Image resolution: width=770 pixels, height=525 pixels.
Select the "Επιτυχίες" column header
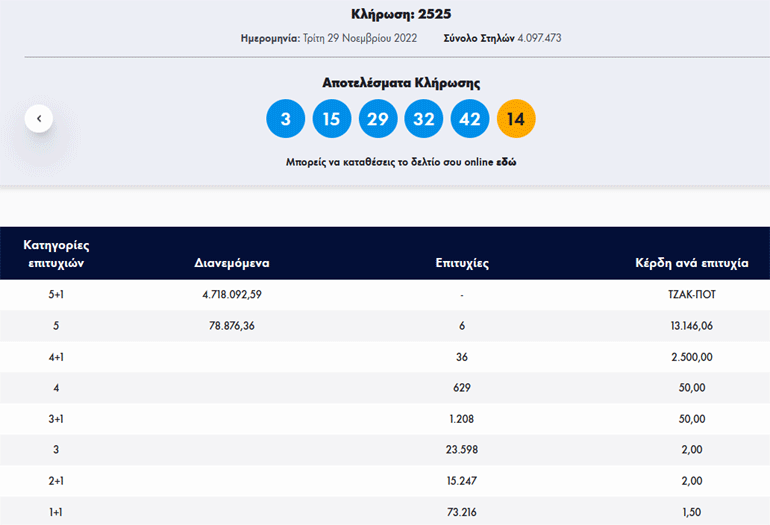pos(461,264)
